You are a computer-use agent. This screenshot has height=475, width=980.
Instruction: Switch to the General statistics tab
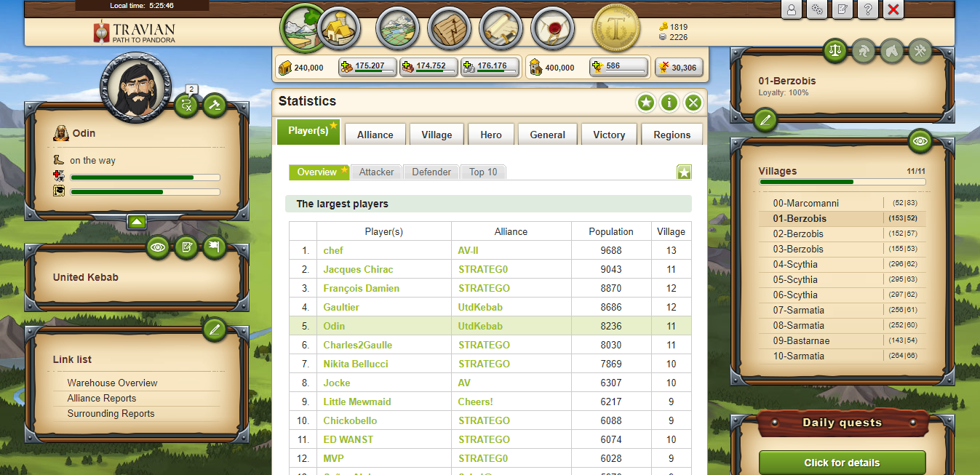coord(548,135)
